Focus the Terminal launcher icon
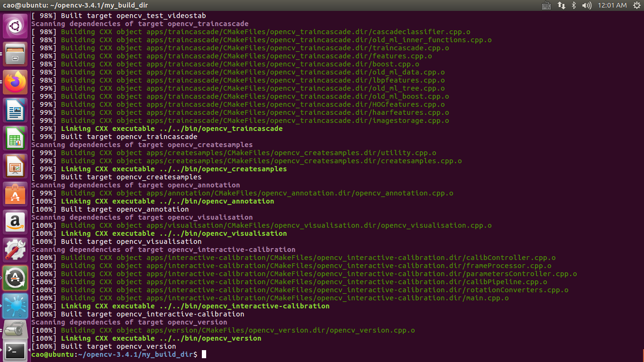Image resolution: width=644 pixels, height=362 pixels. 15,352
